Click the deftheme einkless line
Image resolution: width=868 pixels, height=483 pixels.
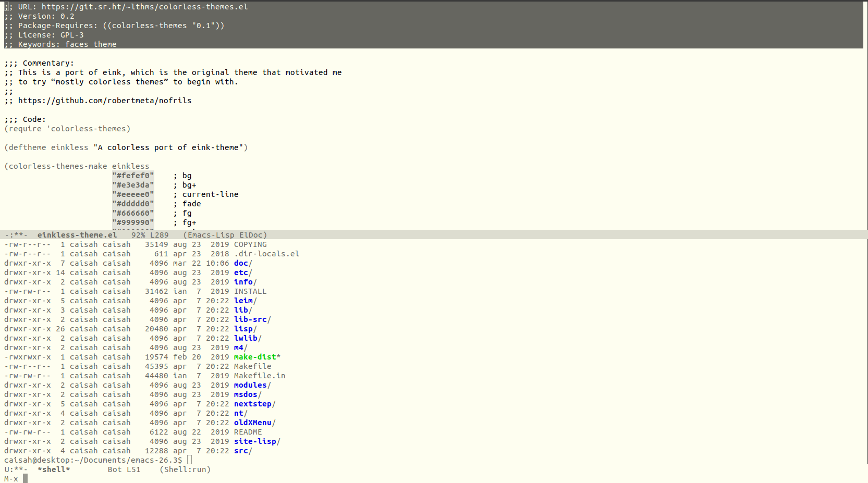(126, 147)
